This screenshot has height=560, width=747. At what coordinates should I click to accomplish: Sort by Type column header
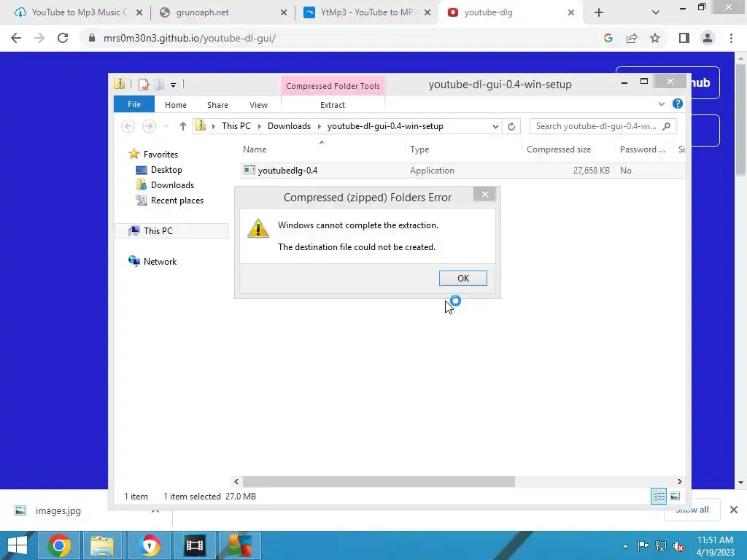coord(419,149)
